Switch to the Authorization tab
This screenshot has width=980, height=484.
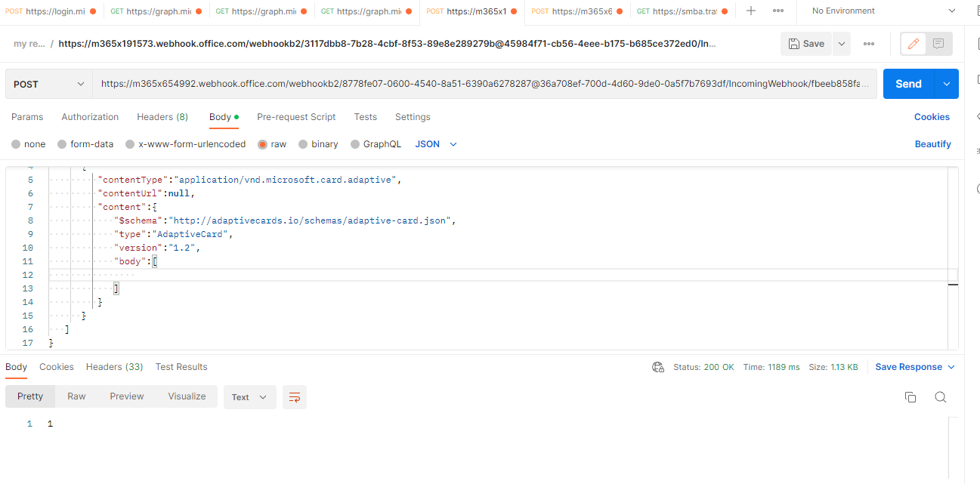(x=90, y=117)
